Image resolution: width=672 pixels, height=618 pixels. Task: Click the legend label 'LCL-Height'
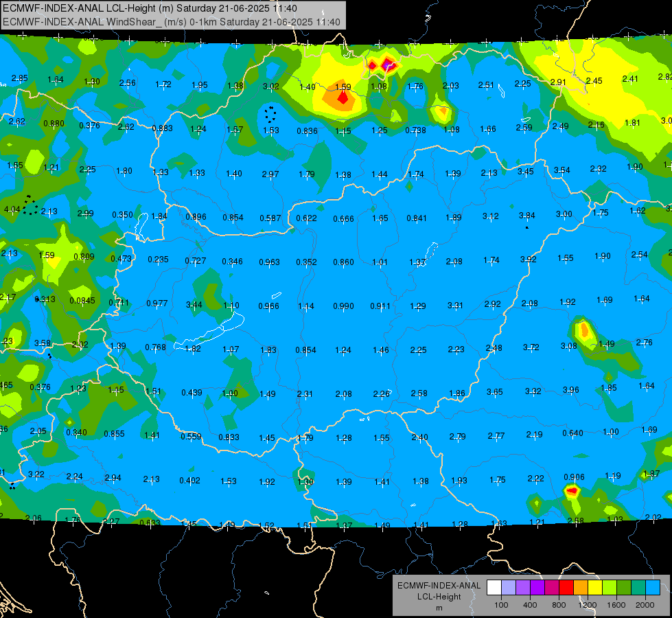[439, 597]
